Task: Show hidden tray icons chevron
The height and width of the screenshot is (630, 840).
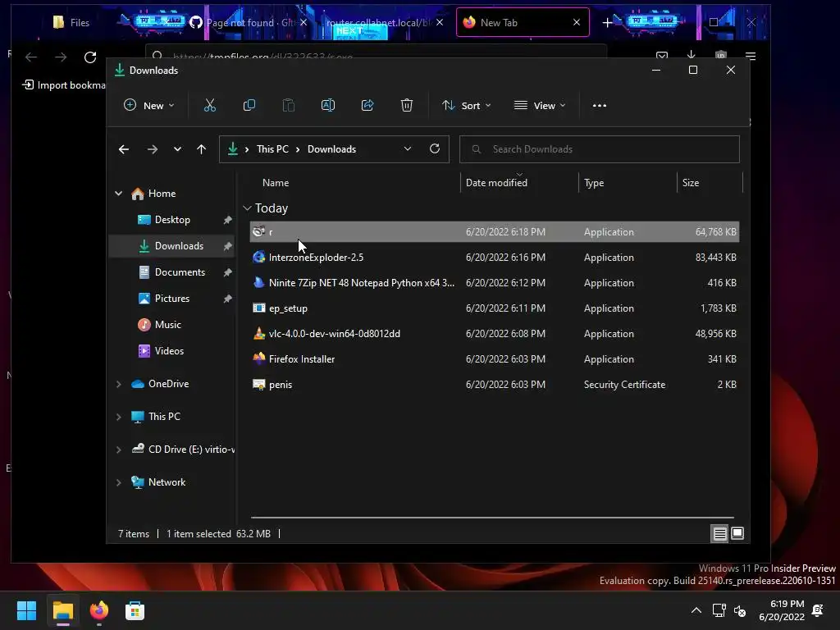Action: pyautogui.click(x=696, y=610)
